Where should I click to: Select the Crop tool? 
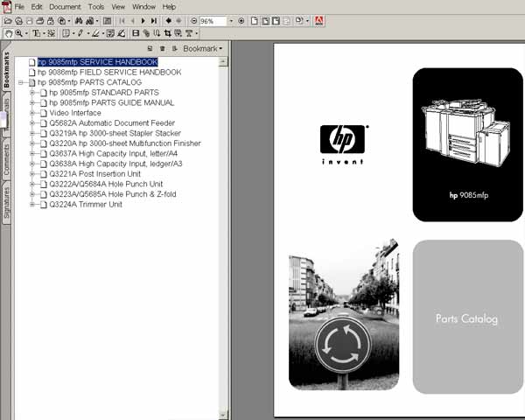pos(167,33)
